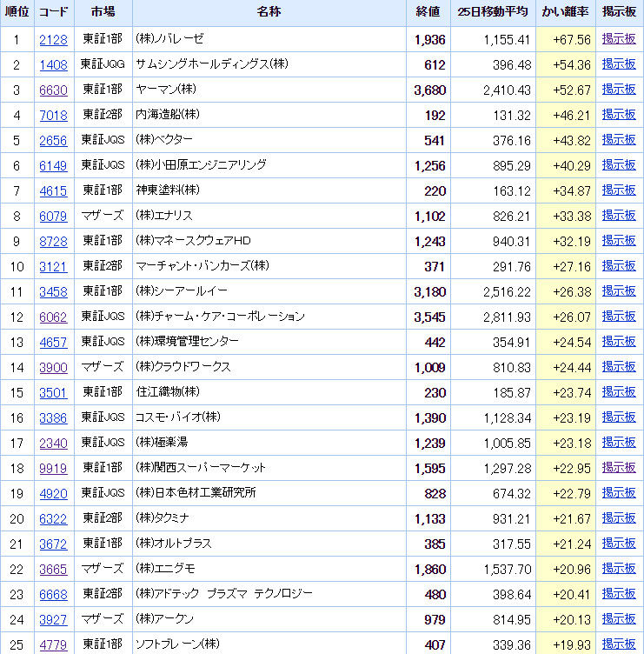
Task: Open stock code 7018 link
Action: (53, 116)
